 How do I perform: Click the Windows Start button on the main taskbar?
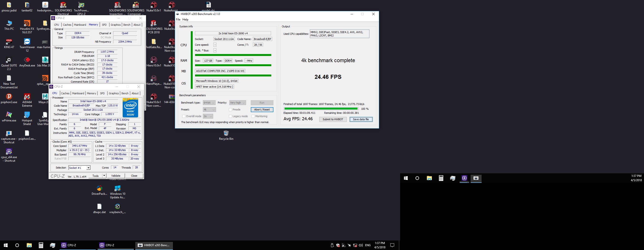pos(6,245)
